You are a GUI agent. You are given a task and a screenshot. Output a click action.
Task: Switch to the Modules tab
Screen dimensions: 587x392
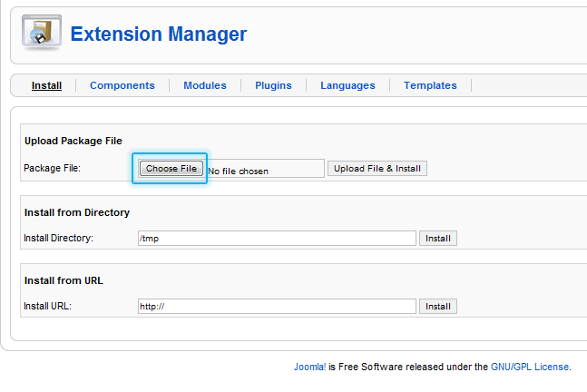coord(205,85)
